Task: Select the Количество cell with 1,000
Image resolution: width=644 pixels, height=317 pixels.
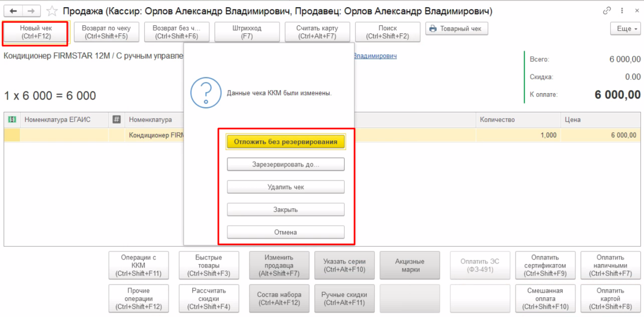Action: click(517, 135)
